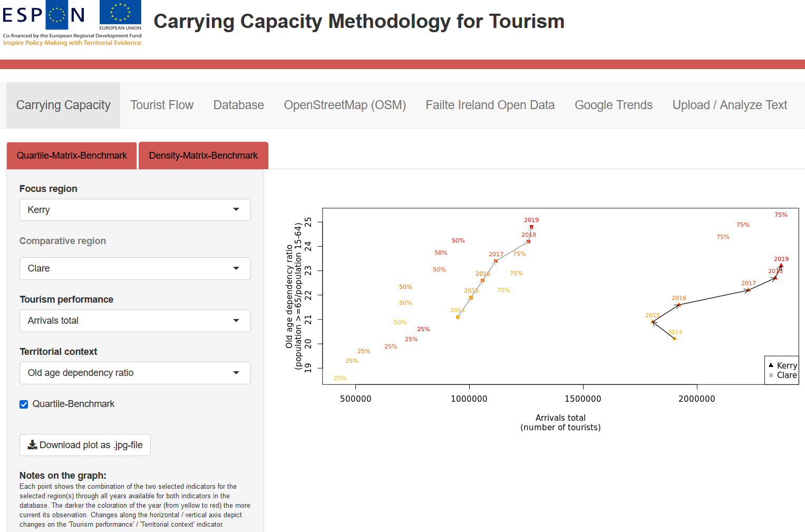The width and height of the screenshot is (805, 532).
Task: Open the Google Trends tab
Action: (613, 105)
